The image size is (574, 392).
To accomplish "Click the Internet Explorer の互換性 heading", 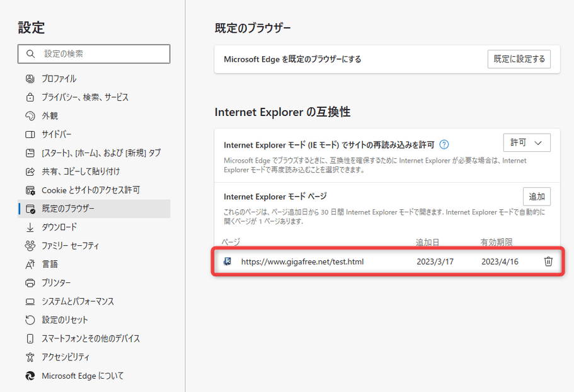I will point(283,112).
